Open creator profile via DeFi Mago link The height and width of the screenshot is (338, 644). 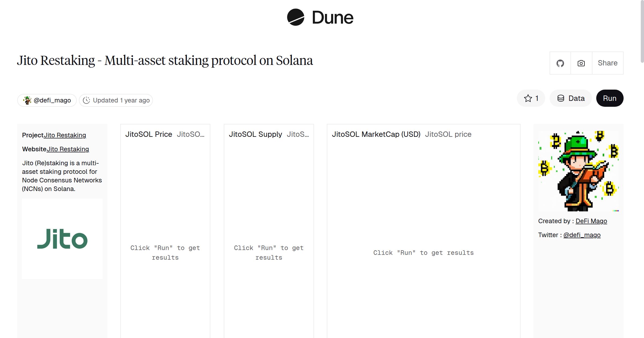591,221
